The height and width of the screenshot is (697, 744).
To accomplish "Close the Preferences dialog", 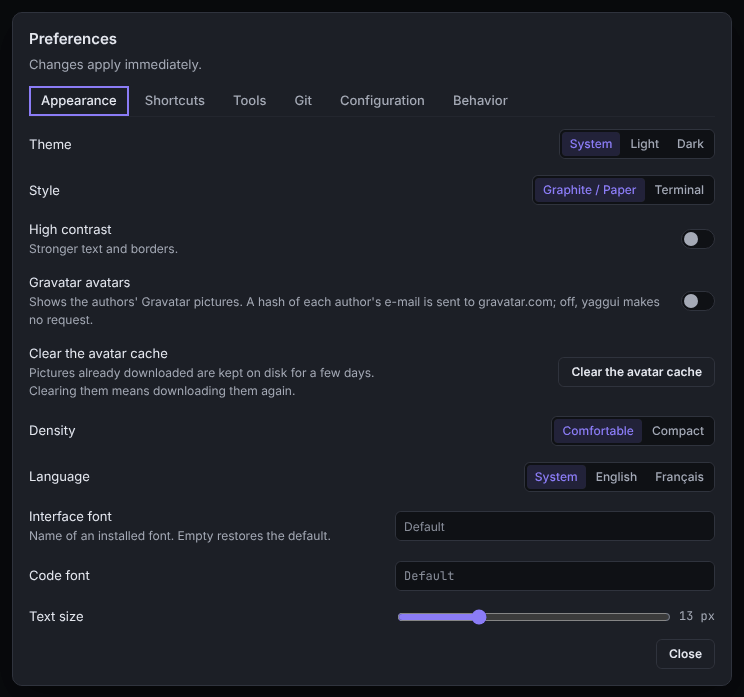I will (685, 654).
